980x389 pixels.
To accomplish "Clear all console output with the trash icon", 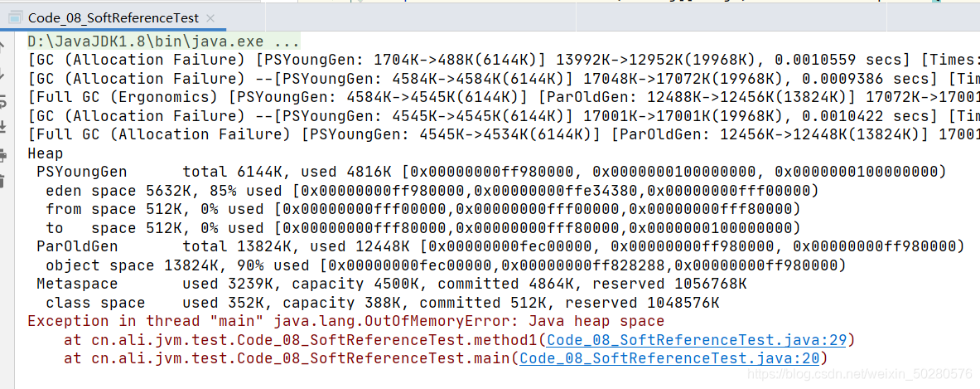I will click(x=3, y=181).
